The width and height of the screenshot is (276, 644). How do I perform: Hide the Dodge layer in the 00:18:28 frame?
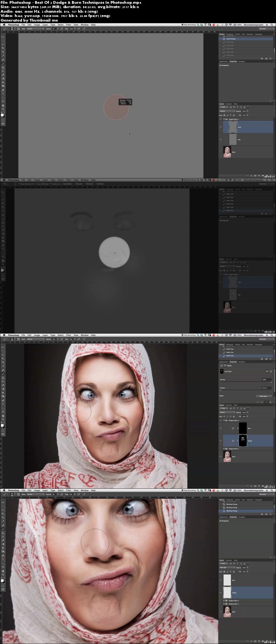(x=220, y=593)
